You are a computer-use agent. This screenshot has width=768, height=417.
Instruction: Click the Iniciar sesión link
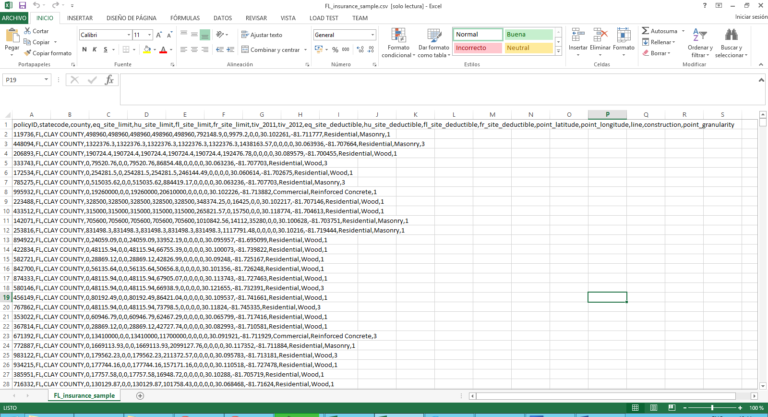744,17
